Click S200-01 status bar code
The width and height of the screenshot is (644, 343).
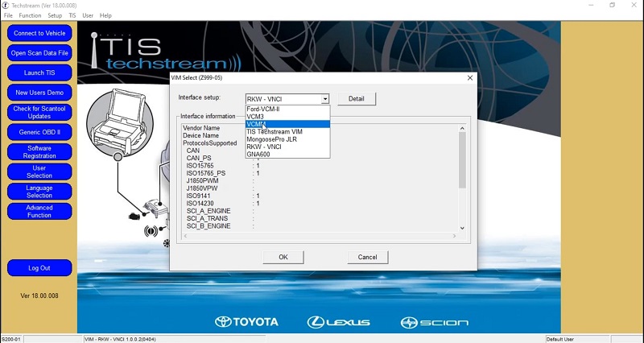click(11, 339)
